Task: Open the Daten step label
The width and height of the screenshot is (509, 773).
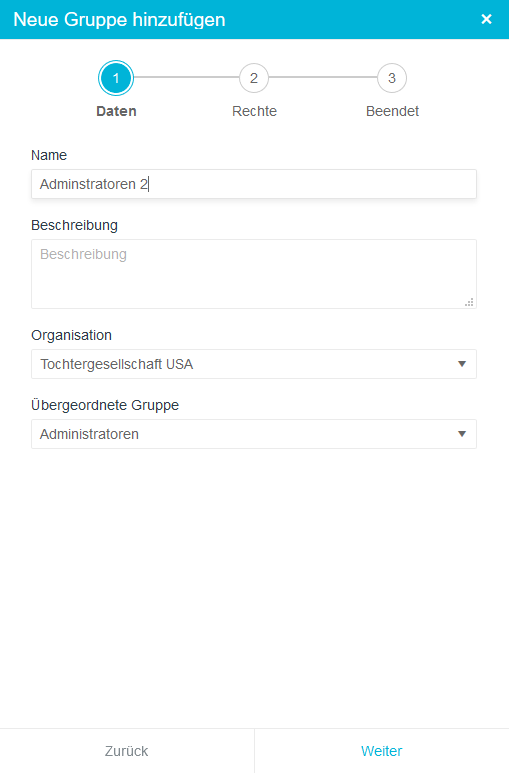Action: [116, 111]
